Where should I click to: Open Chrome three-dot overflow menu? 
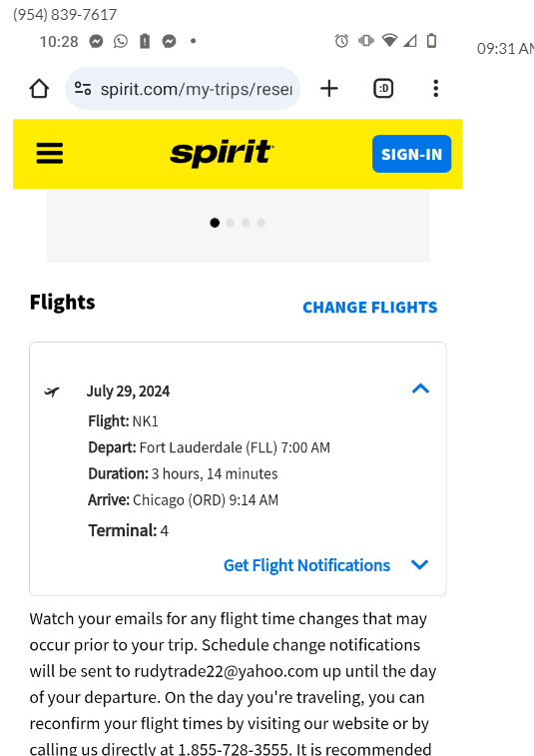(435, 89)
